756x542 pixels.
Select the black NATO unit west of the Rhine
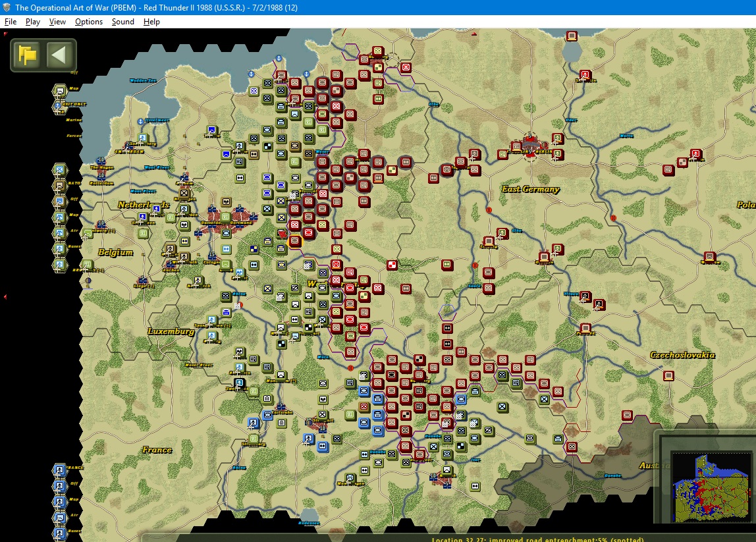(x=238, y=383)
